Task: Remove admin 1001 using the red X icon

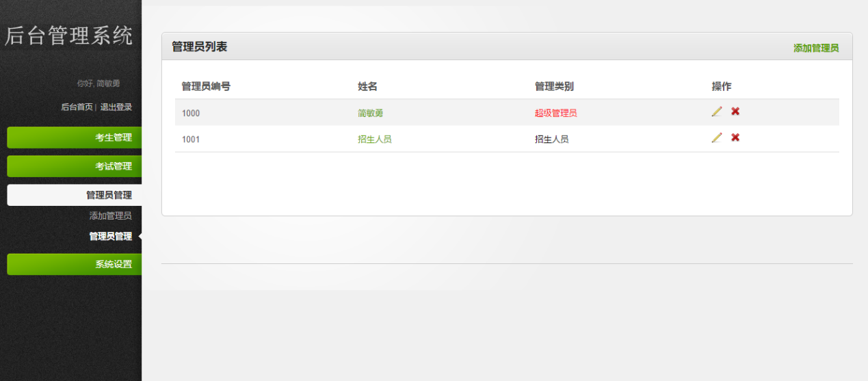Action: coord(735,137)
